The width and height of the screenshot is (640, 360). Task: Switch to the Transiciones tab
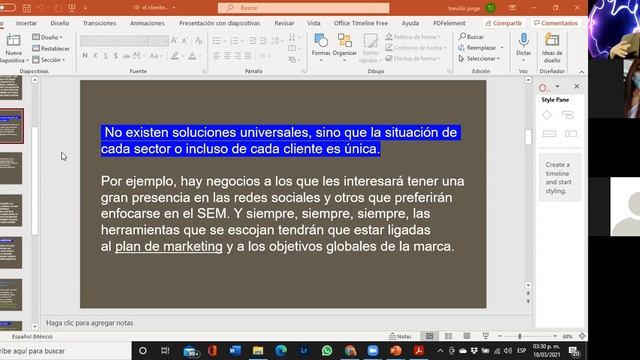pos(99,23)
